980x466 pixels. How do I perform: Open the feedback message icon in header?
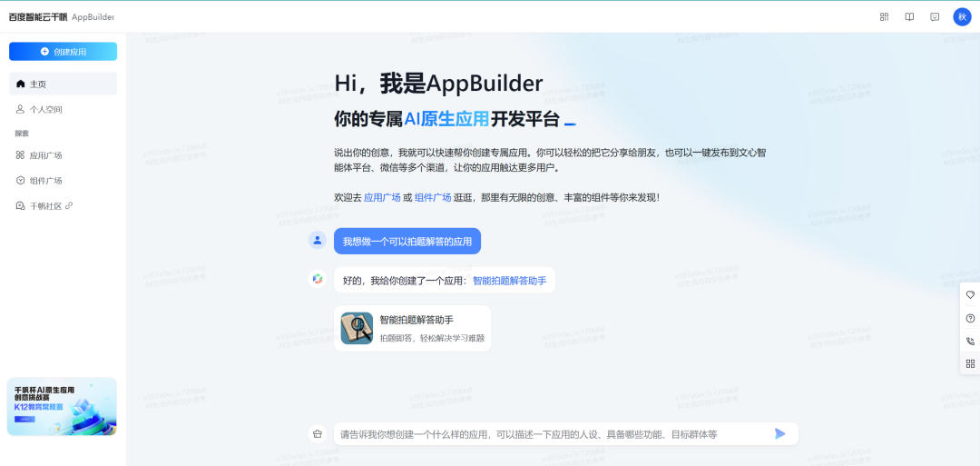click(935, 17)
